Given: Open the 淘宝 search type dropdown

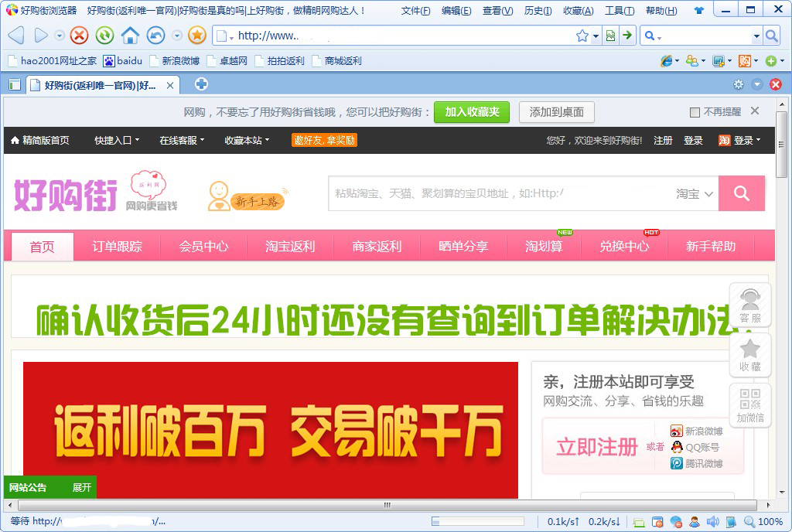Looking at the screenshot, I should [x=695, y=194].
